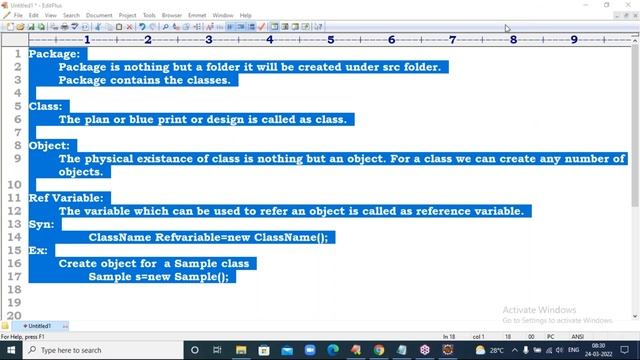Click ruler mark 5 above the editor
The width and height of the screenshot is (640, 360).
[x=331, y=40]
